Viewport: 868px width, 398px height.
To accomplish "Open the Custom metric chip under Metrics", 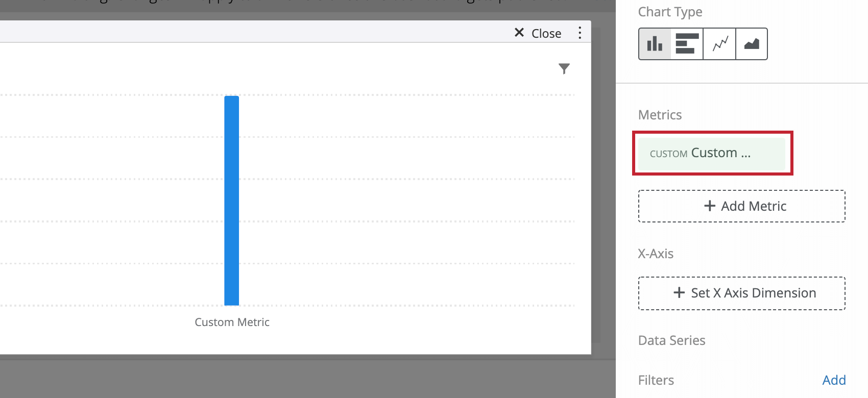I will pyautogui.click(x=712, y=154).
